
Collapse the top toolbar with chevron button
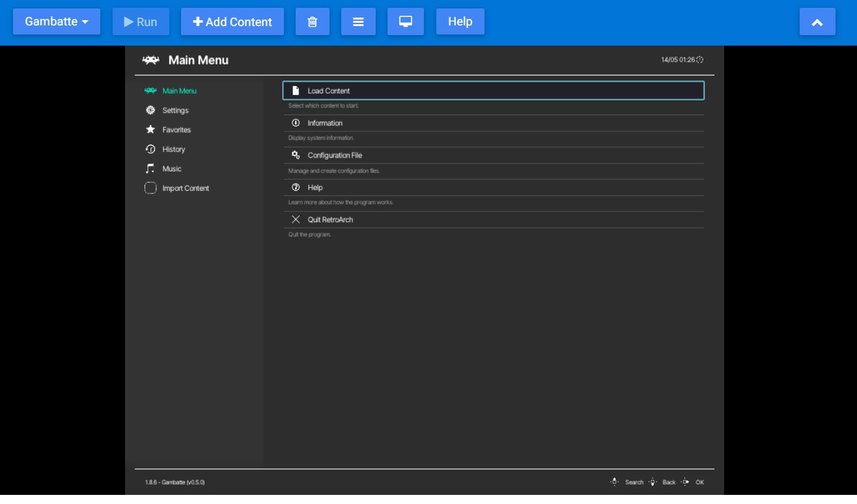pyautogui.click(x=817, y=22)
